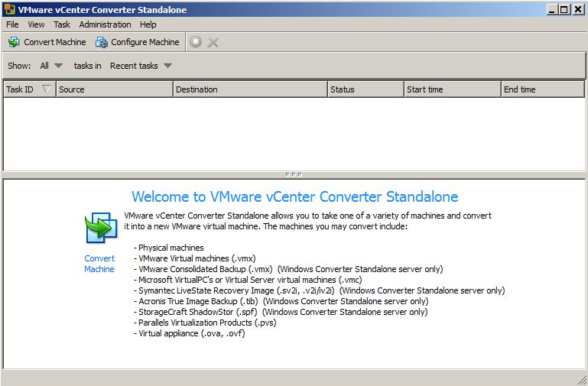Click the Configure Machine toolbar icon

click(102, 42)
